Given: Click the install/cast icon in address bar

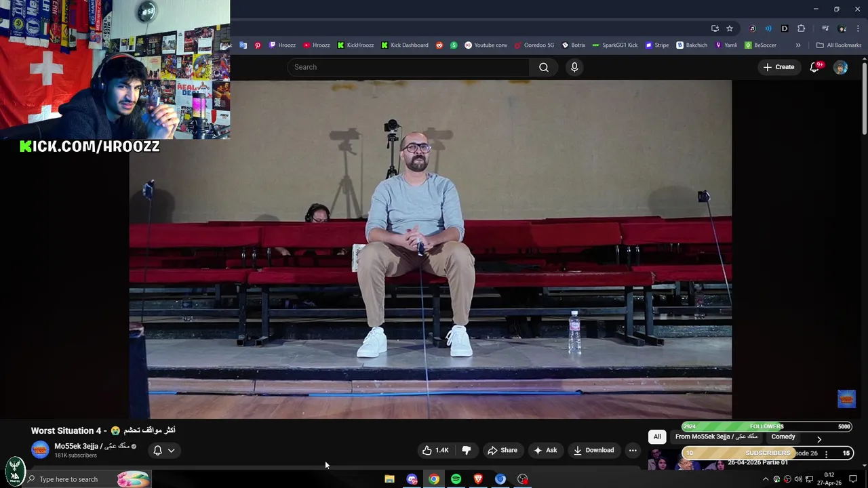Looking at the screenshot, I should [715, 28].
